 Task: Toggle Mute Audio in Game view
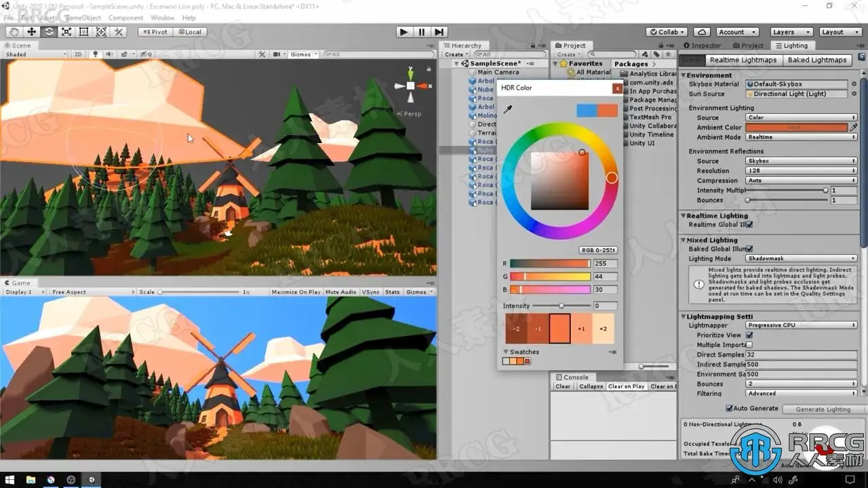pyautogui.click(x=340, y=292)
